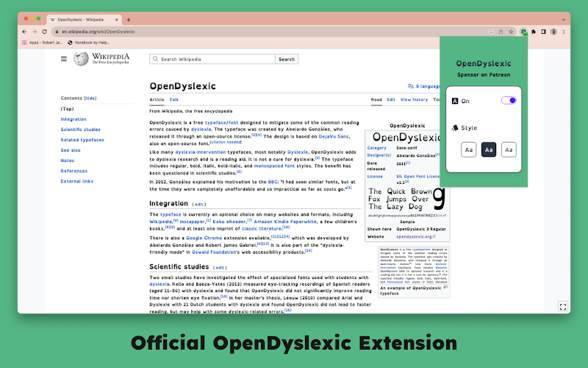Click Sponsor on Patreon link

tap(484, 75)
